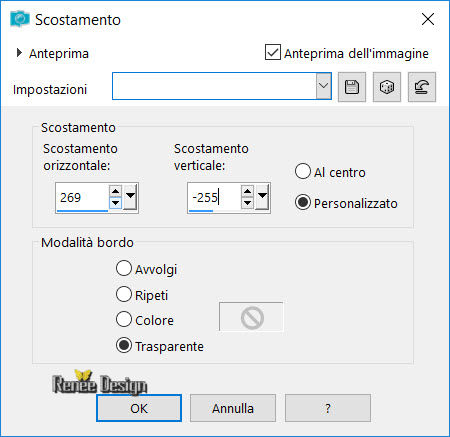Confirm the offset with OK
The image size is (450, 437).
pos(139,408)
